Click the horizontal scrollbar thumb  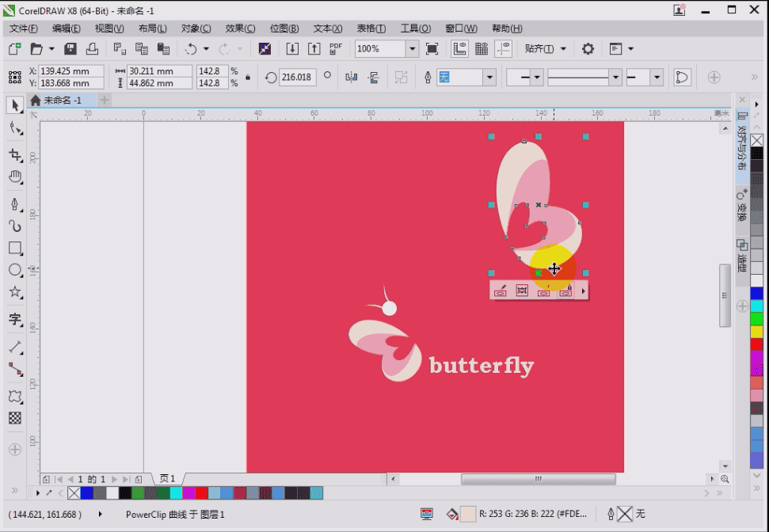pyautogui.click(x=538, y=478)
